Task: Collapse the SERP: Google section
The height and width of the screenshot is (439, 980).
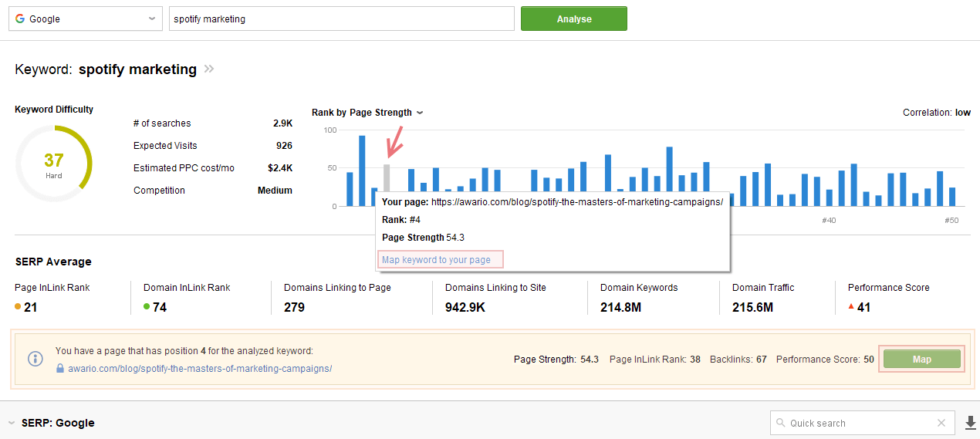Action: 12,423
